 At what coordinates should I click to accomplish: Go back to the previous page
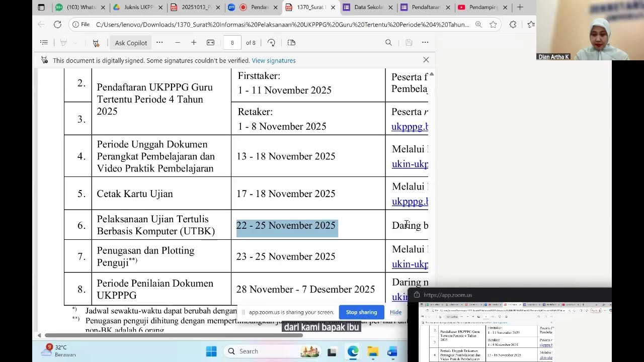(x=41, y=24)
